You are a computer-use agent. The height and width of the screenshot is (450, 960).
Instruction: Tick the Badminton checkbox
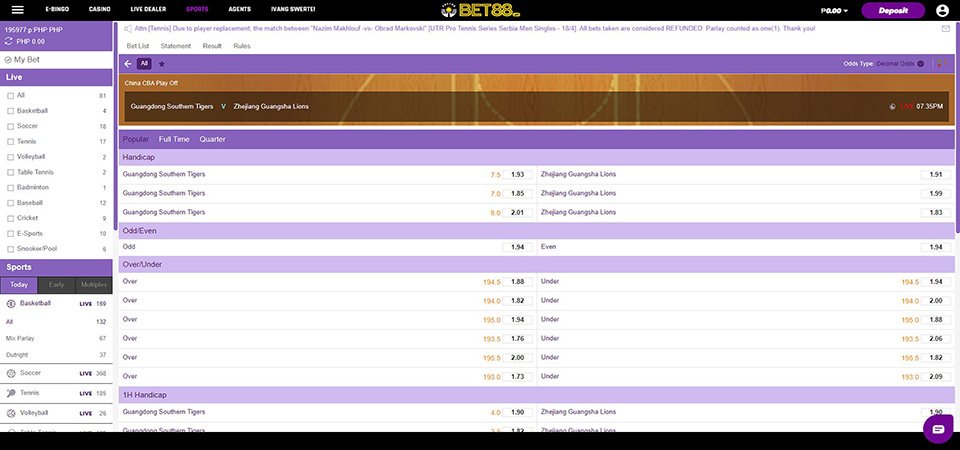10,187
